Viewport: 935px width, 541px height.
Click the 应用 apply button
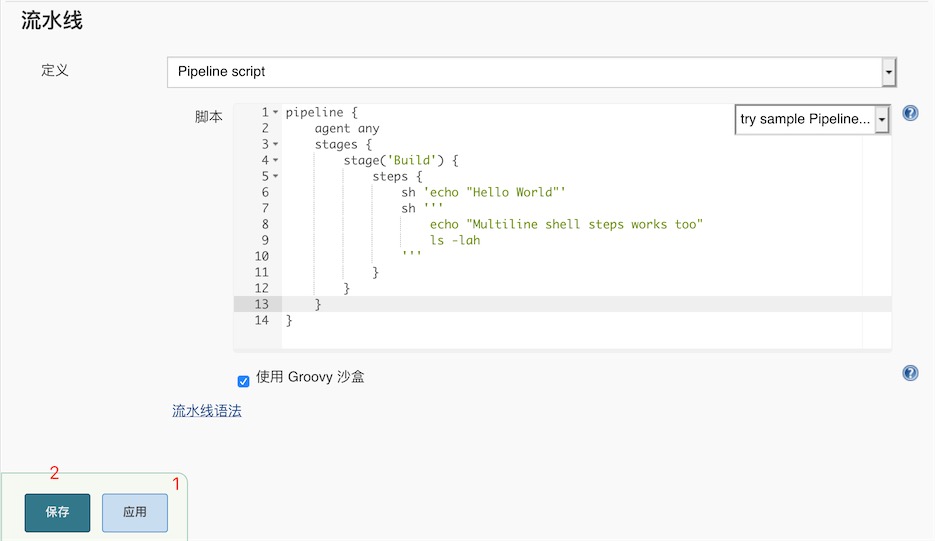click(135, 512)
